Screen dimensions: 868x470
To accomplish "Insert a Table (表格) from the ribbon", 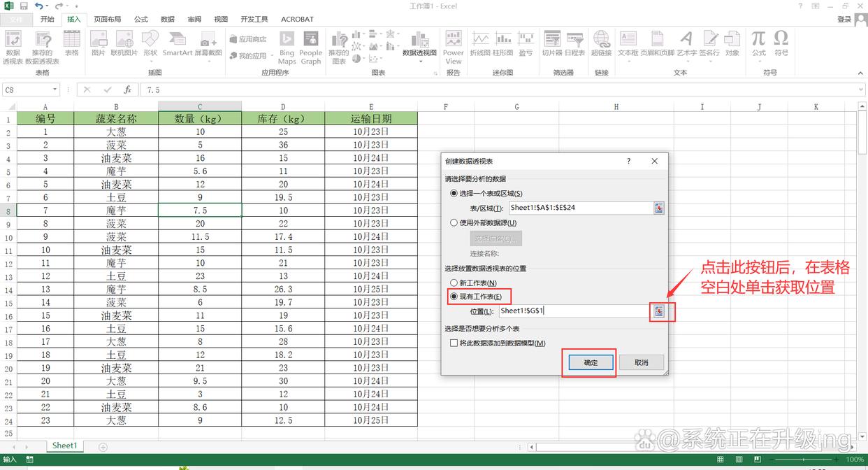I will (x=71, y=43).
